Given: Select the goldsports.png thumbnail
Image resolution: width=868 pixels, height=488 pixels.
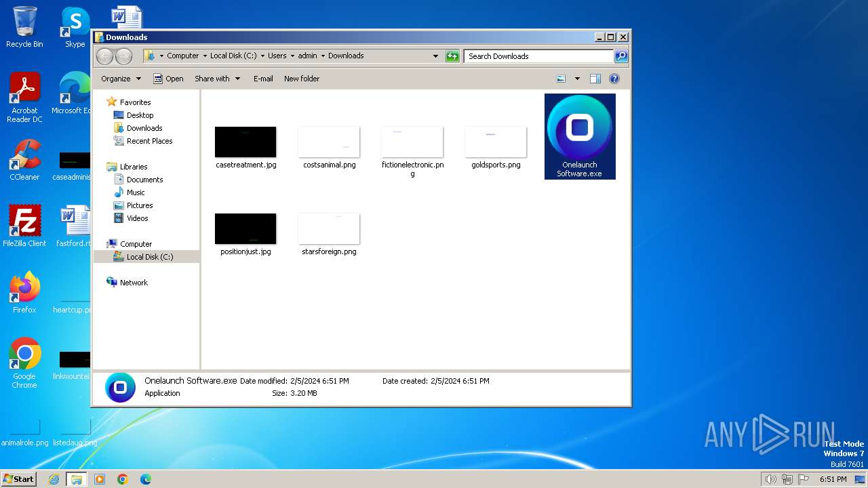Looking at the screenshot, I should [496, 142].
